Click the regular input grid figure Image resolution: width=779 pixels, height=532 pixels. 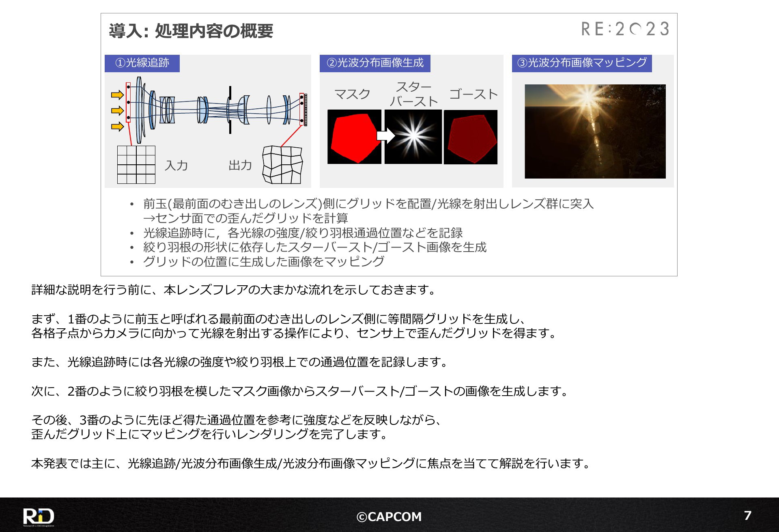[x=136, y=165]
